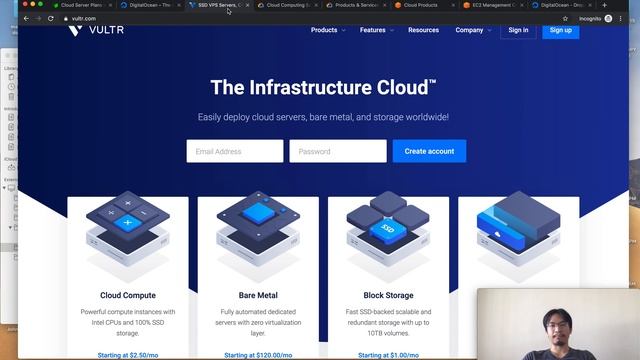Go back with the browser back arrow
Screen dimensions: 640x360
pyautogui.click(x=26, y=18)
